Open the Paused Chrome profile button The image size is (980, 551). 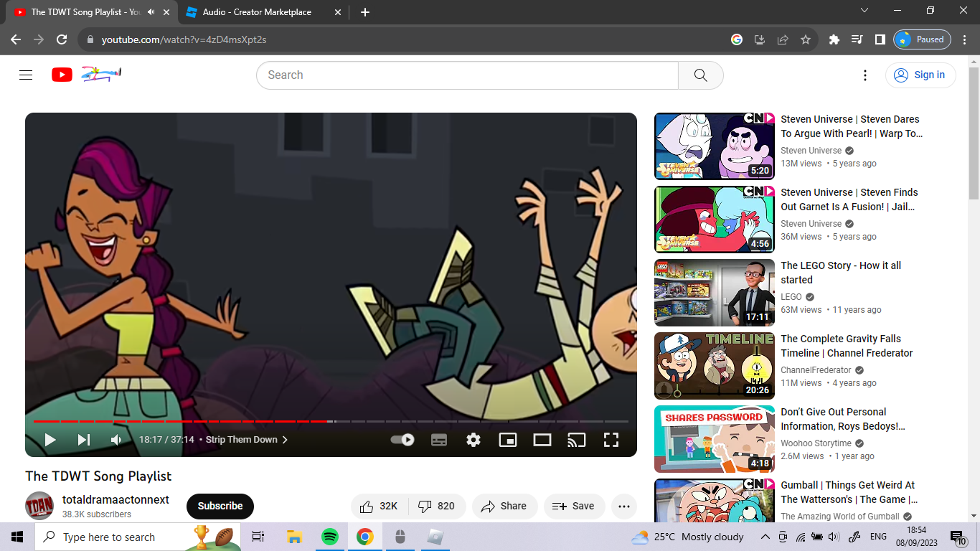[x=922, y=39]
